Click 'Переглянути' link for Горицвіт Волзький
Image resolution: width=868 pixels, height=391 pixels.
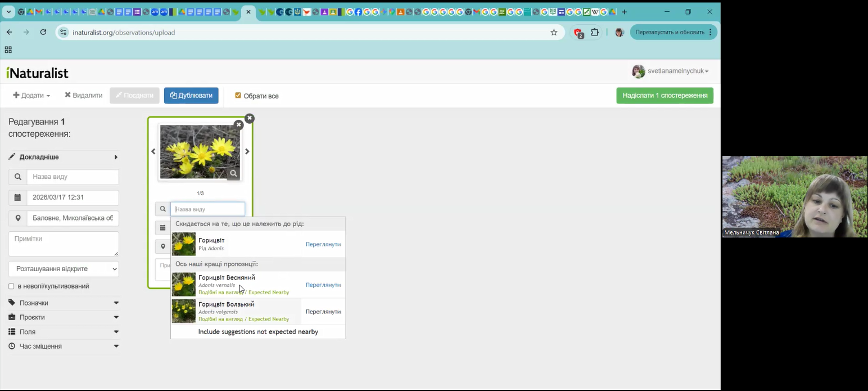(323, 312)
